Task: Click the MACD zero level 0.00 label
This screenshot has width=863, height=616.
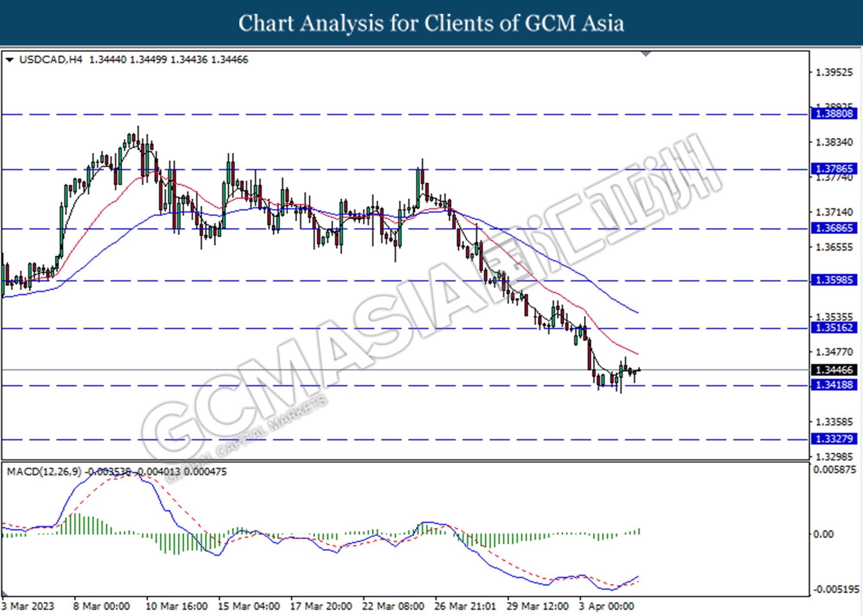Action: [823, 534]
